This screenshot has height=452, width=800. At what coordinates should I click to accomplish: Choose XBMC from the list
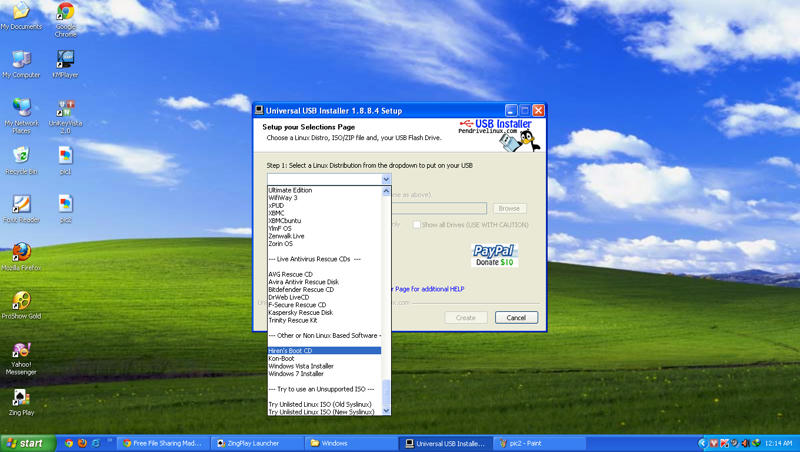tap(324, 213)
